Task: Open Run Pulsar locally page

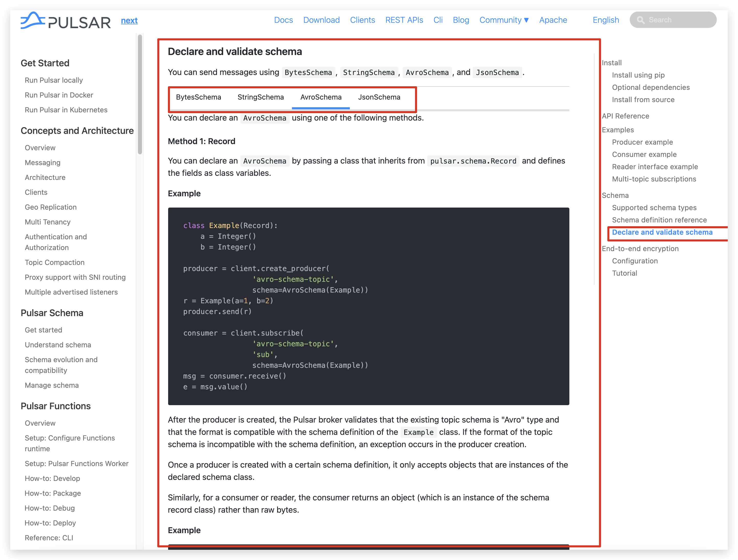Action: pos(54,80)
